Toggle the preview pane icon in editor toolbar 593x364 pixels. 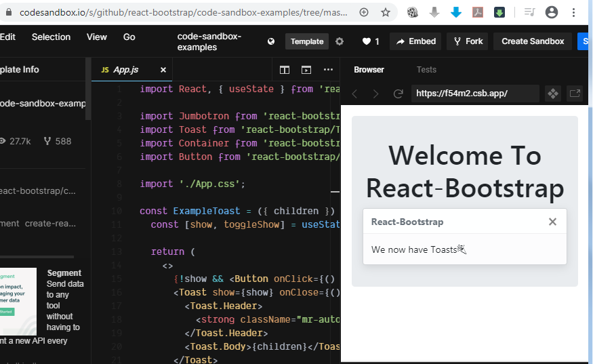[x=306, y=70]
